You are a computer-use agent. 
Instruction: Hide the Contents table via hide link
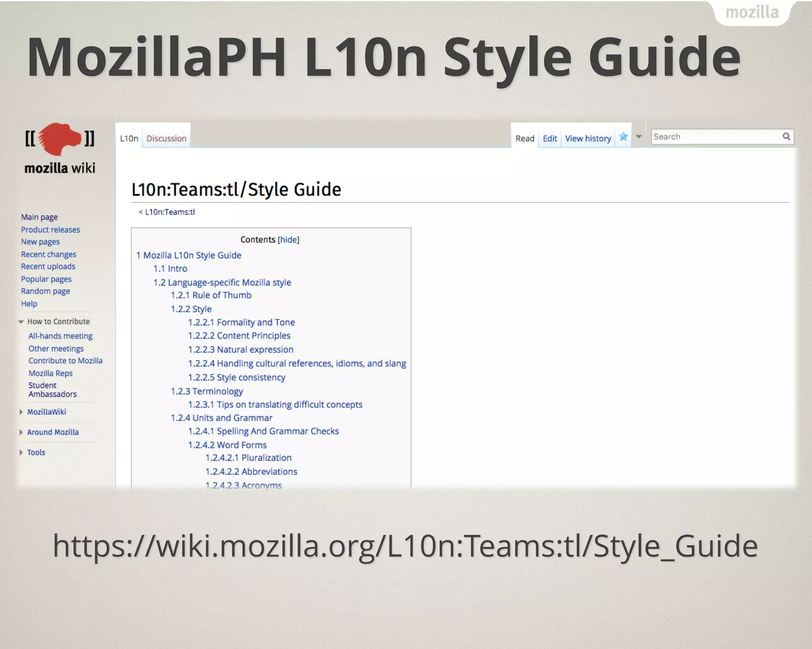[289, 239]
